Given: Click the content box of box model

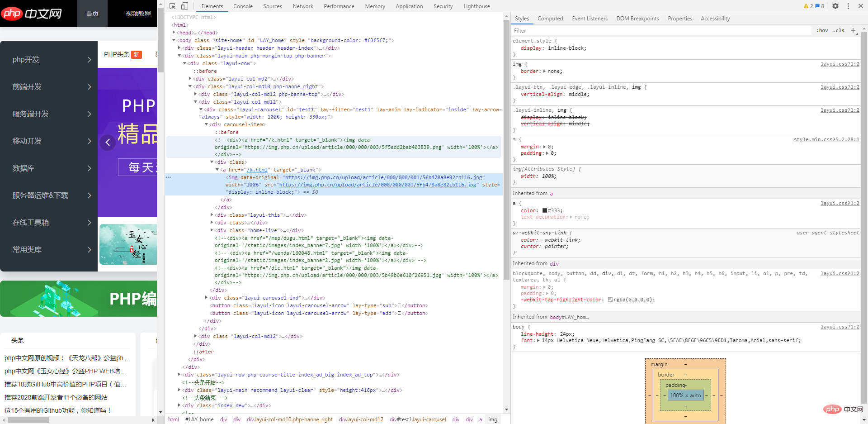Looking at the screenshot, I should coord(685,395).
